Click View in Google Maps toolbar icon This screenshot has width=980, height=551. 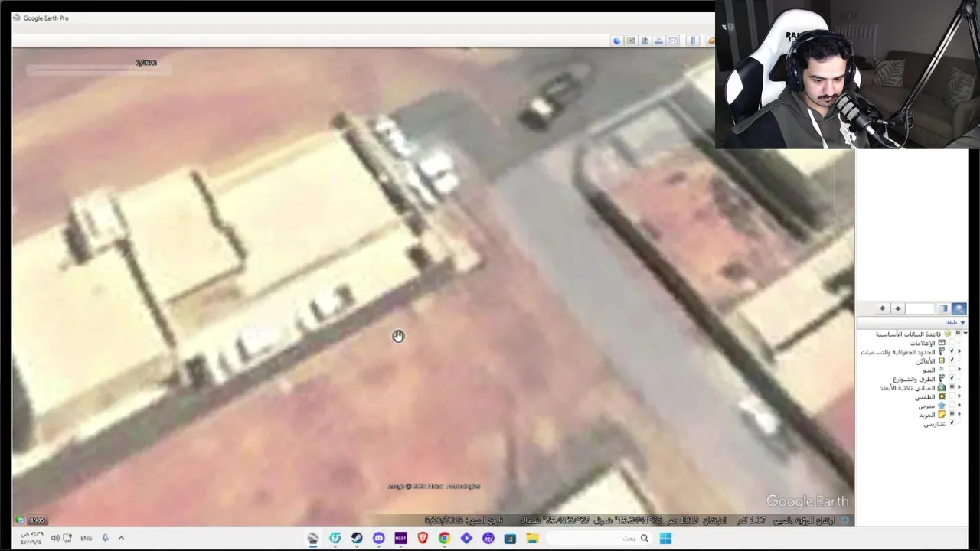click(631, 41)
